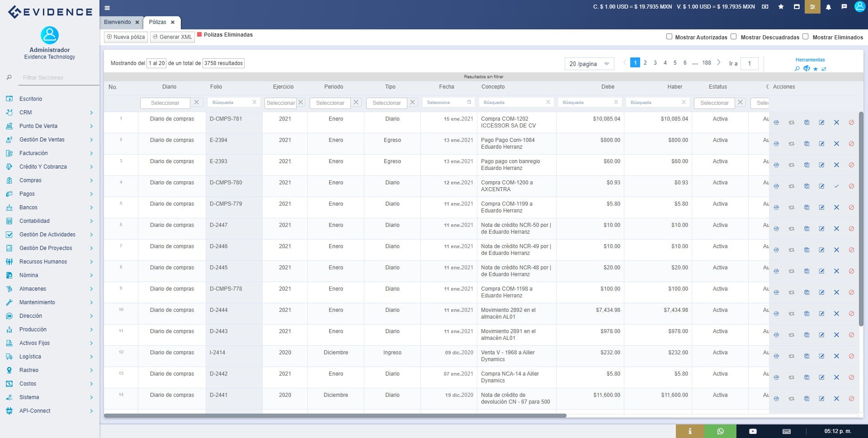Click the star favorites icon in top bar

point(781,7)
